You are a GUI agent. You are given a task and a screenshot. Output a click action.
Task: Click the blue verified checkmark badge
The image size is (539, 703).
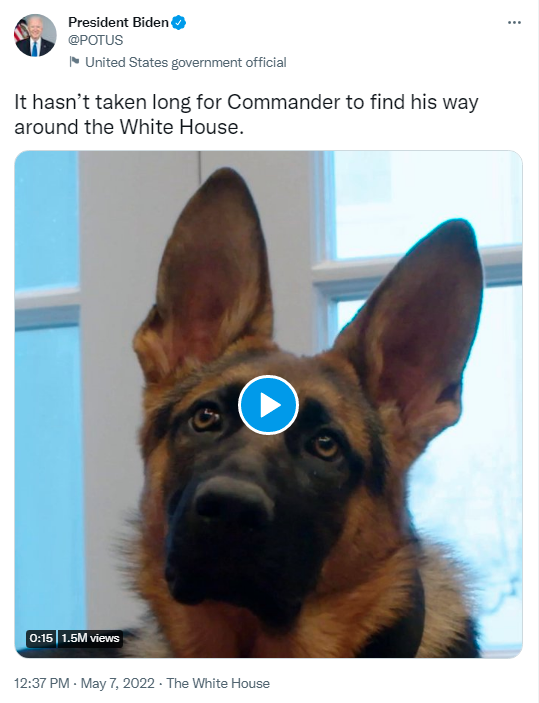coord(179,22)
